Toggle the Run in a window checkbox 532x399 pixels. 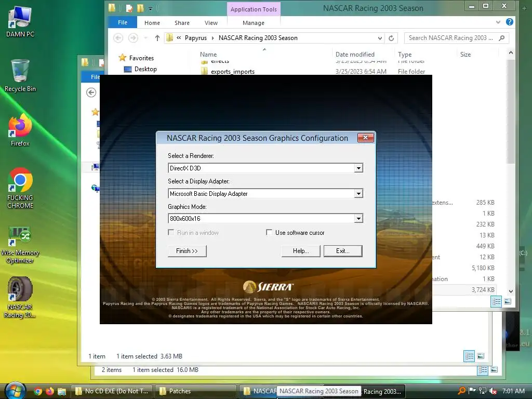click(x=171, y=232)
